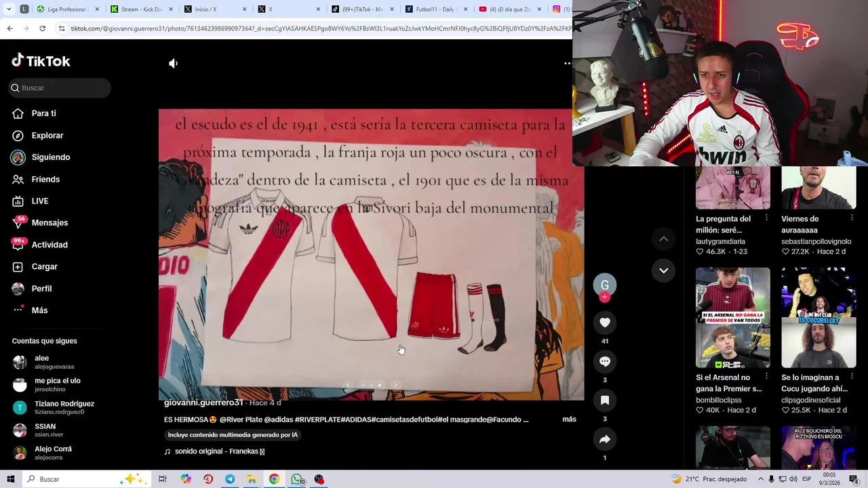Show next photo in carousel
This screenshot has width=868, height=488.
(395, 385)
